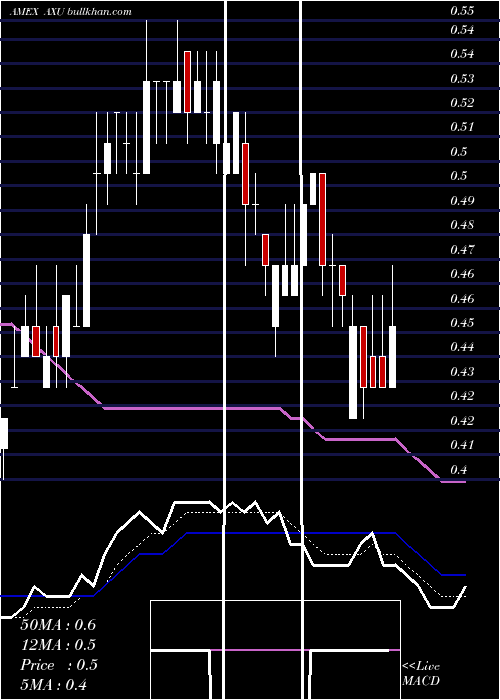Click the Price : 0.5 legend entry

[x=59, y=665]
